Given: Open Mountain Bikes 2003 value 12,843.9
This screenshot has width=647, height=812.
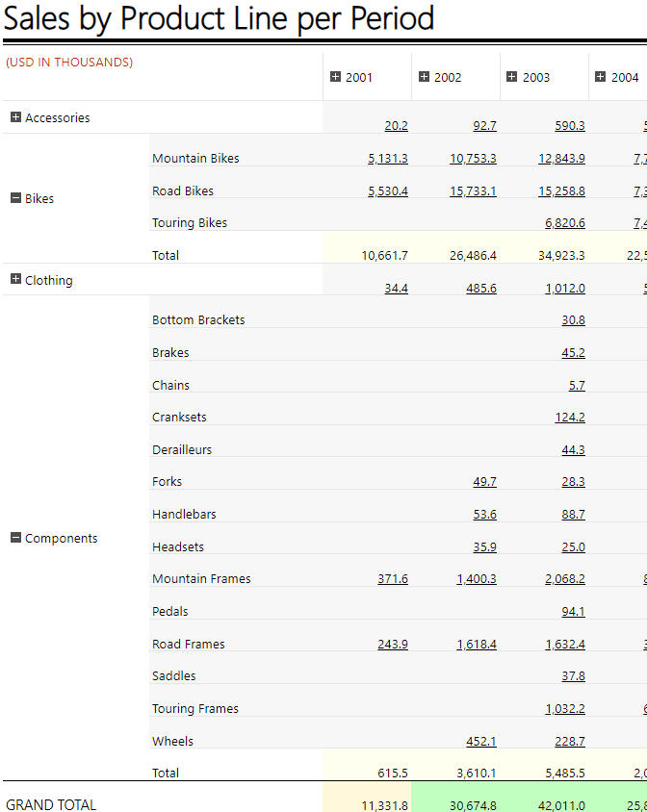Looking at the screenshot, I should (x=561, y=159).
